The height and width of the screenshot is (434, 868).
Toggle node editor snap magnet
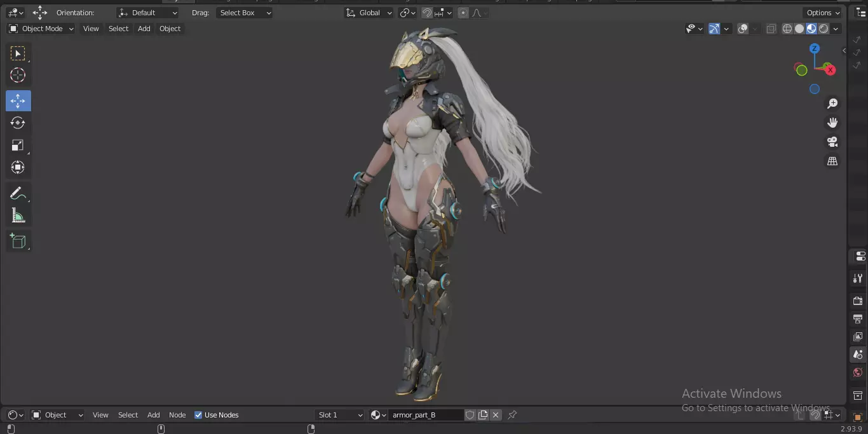[x=815, y=415]
